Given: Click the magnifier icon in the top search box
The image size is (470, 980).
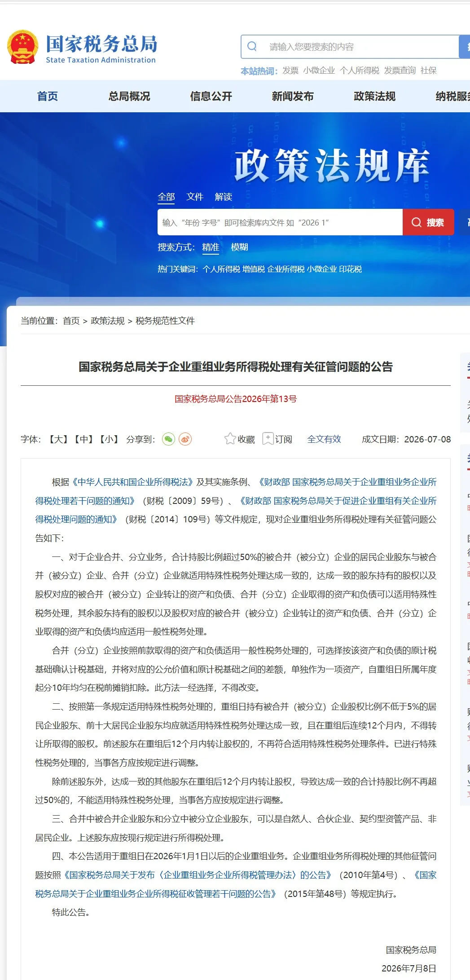Looking at the screenshot, I should point(252,46).
